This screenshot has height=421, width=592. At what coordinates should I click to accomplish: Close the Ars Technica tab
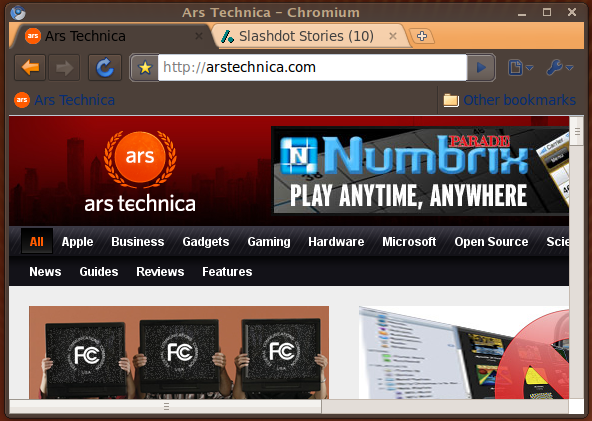[x=199, y=36]
